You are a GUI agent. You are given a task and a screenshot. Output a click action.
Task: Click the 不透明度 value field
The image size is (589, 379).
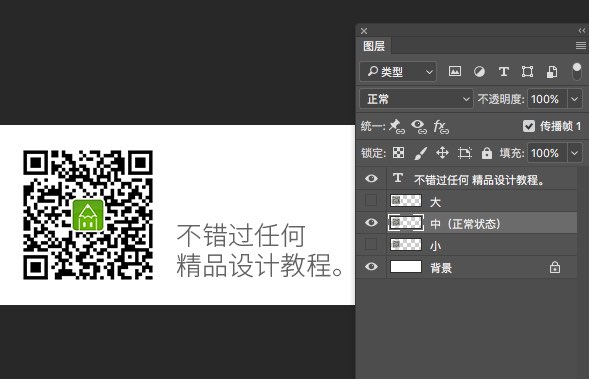(x=547, y=99)
